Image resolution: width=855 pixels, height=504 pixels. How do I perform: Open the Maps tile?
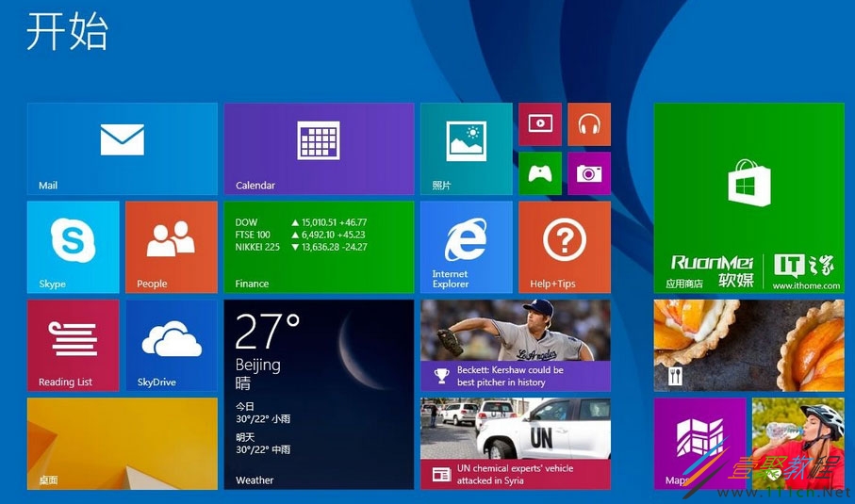point(699,444)
